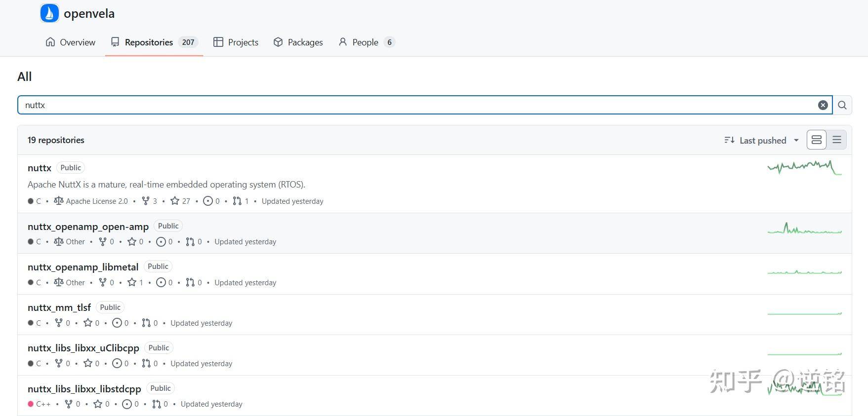Screen dimensions: 868x416
Task: Open the nuttx_openamp_libmetal repository
Action: [83, 267]
